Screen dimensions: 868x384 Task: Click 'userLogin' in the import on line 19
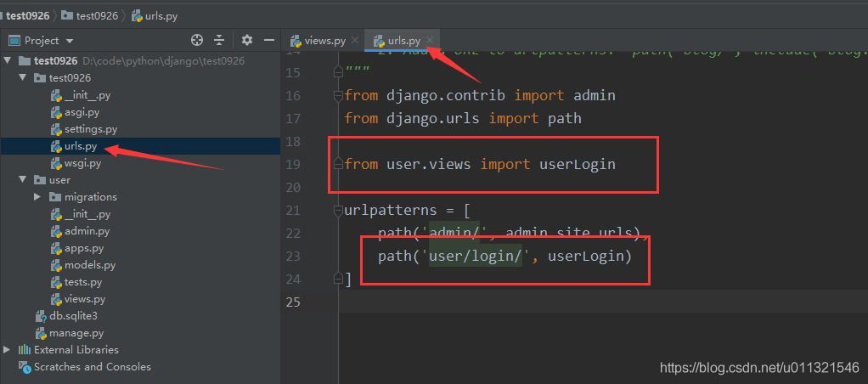(578, 164)
